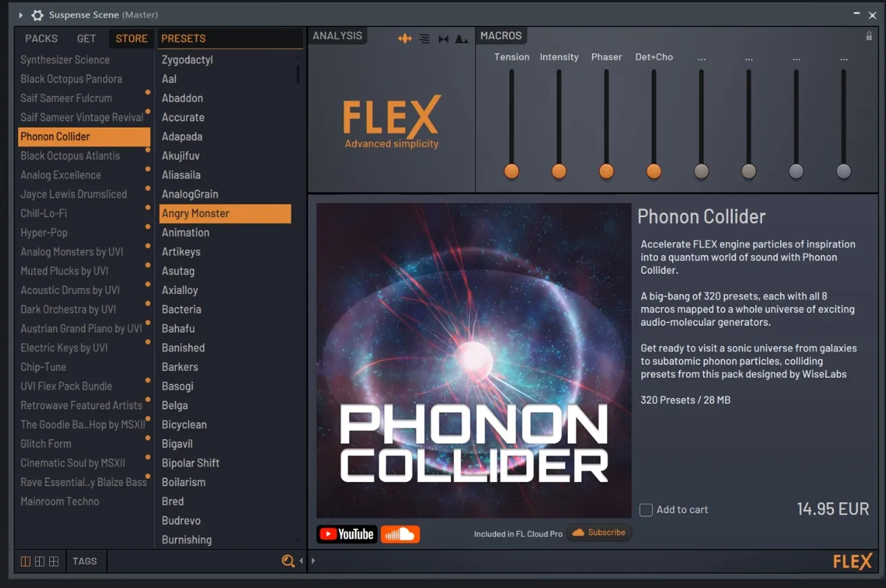Viewport: 886px width, 588px height.
Task: Choose the four-pane grid browser layout icon
Action: (54, 561)
